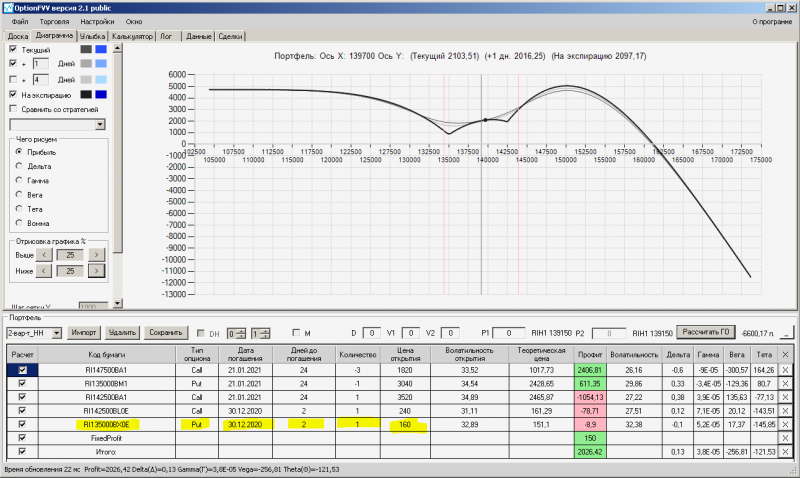Remove the RI142500BL0E row via its X icon

click(x=785, y=411)
